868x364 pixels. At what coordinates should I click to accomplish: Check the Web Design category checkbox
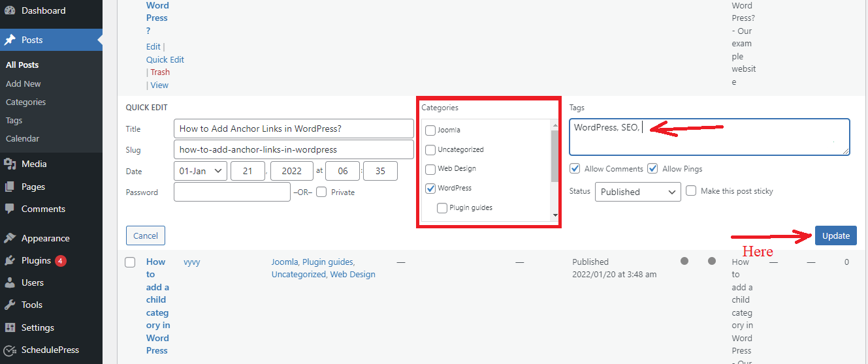(x=430, y=170)
